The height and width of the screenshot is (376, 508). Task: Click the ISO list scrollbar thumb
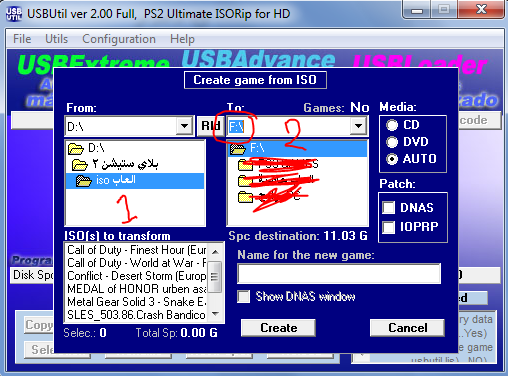tap(215, 277)
